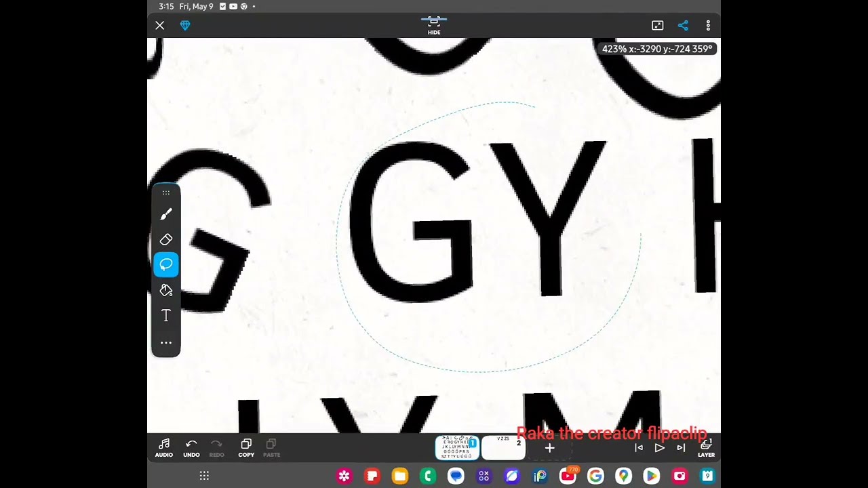Add a new frame with plus

pyautogui.click(x=549, y=448)
